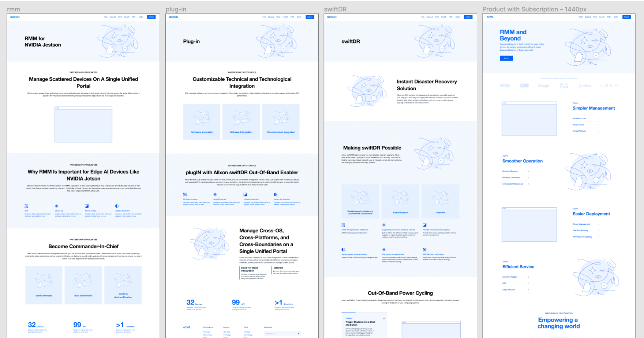This screenshot has width=644, height=338.
Task: Click the Device log icon in rmm frame
Action: tap(56, 206)
